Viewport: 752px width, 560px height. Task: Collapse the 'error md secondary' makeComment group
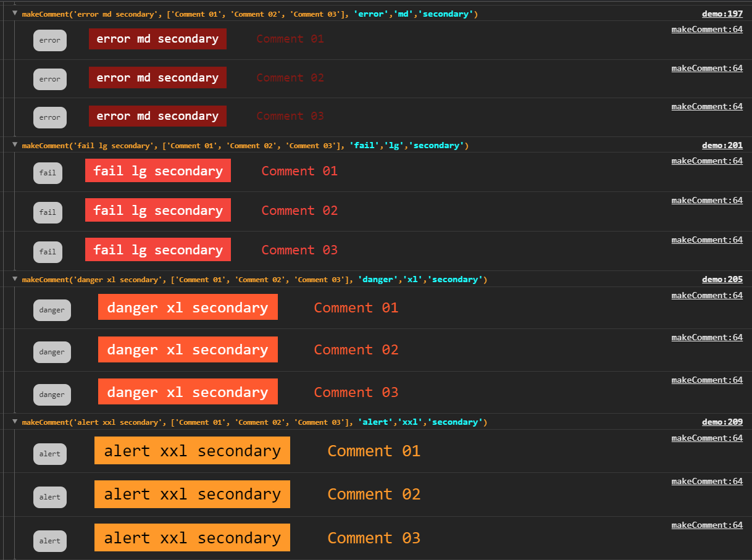click(x=15, y=13)
